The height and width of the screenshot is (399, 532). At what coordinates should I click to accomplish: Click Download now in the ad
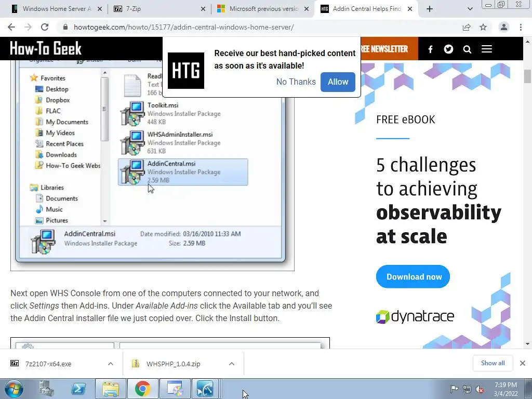[413, 276]
